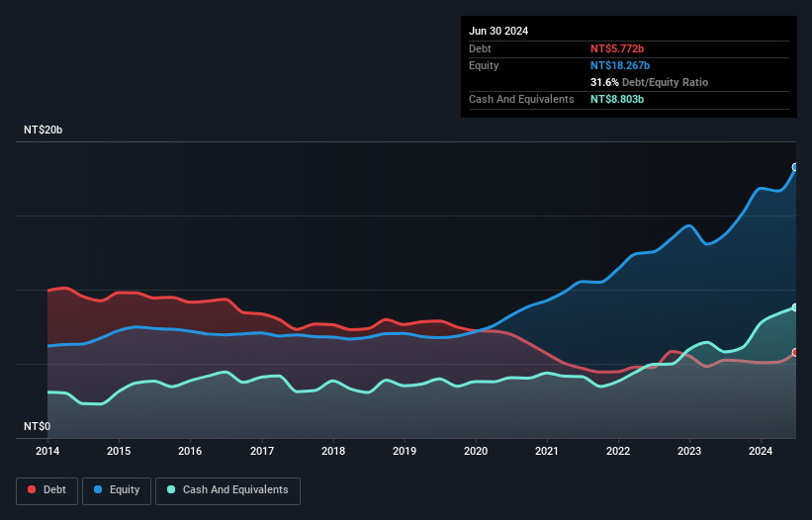Toggle Cash And Equivalents legend button
This screenshot has height=520, width=812.
[227, 490]
